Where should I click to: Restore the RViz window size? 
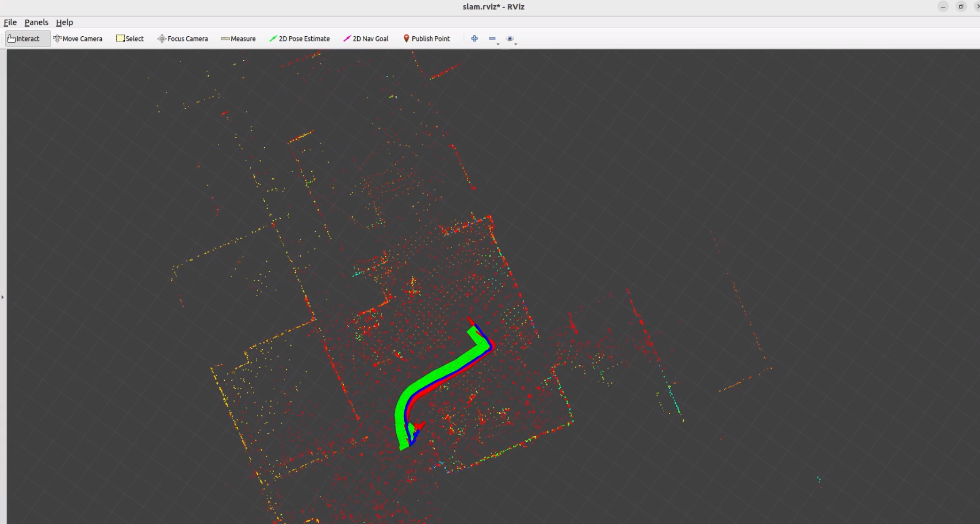coord(961,7)
